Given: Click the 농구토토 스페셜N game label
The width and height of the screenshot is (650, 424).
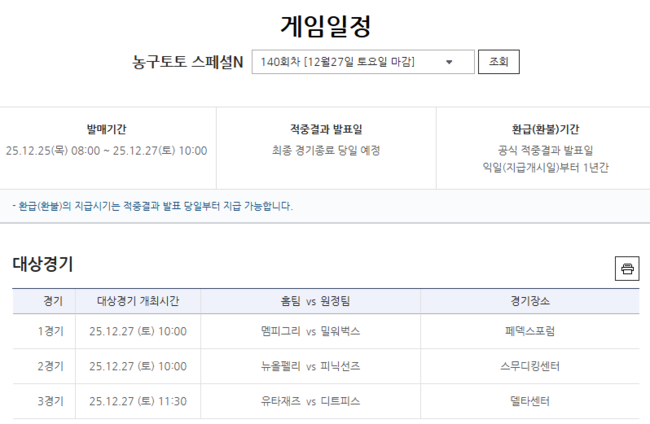Looking at the screenshot, I should 187,62.
